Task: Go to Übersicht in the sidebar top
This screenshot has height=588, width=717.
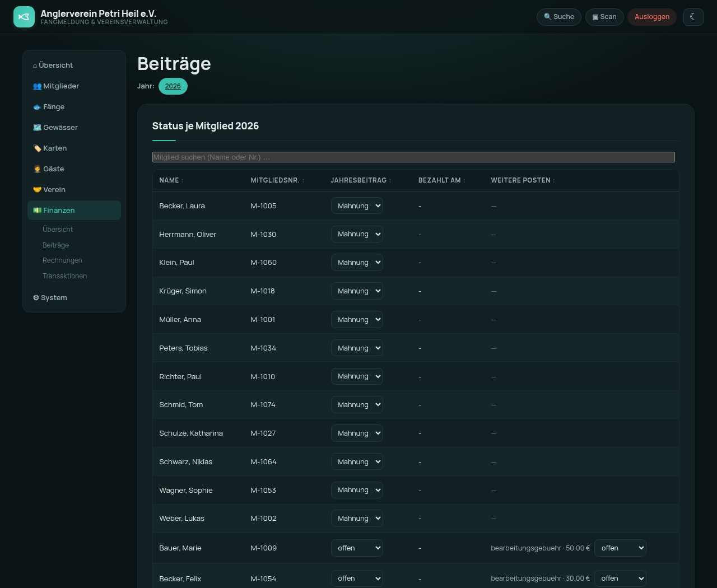Action: point(74,66)
